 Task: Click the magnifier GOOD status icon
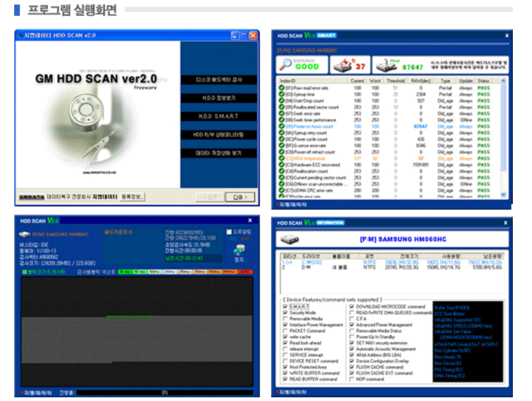(285, 64)
